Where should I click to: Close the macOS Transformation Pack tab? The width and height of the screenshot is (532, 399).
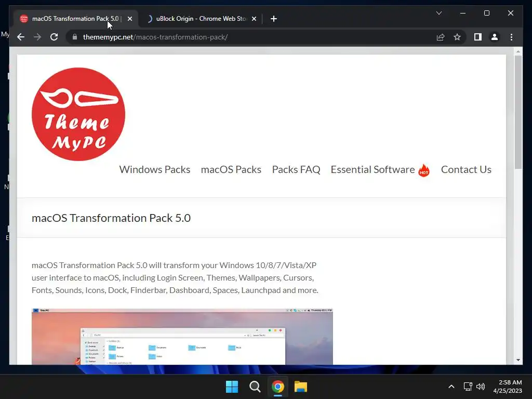(129, 19)
